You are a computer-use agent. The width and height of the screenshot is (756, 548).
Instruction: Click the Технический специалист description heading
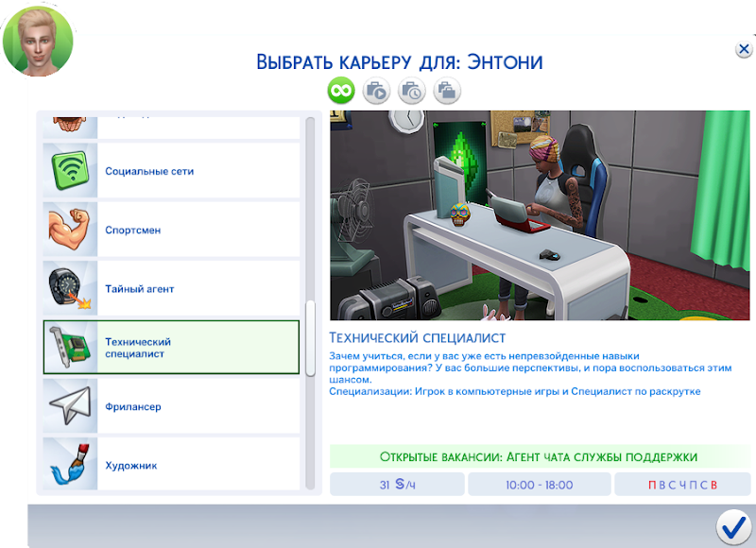tap(417, 337)
